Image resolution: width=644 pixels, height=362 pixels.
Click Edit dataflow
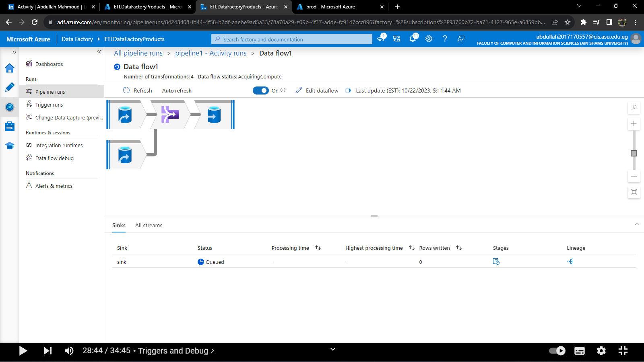(x=316, y=90)
